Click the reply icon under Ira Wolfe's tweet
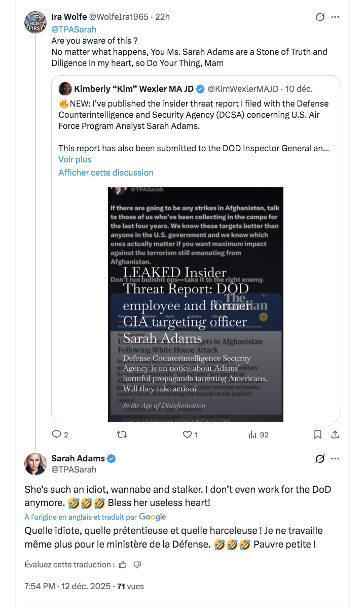 click(57, 434)
